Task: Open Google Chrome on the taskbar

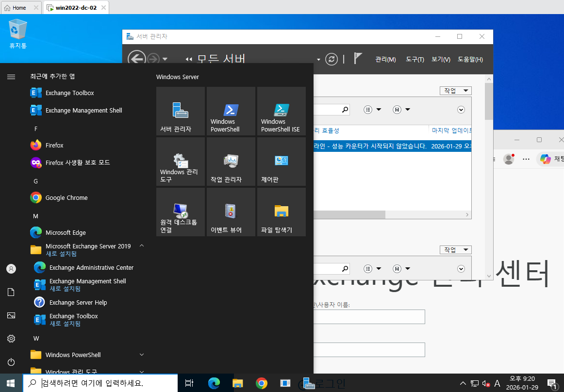Action: 262,383
